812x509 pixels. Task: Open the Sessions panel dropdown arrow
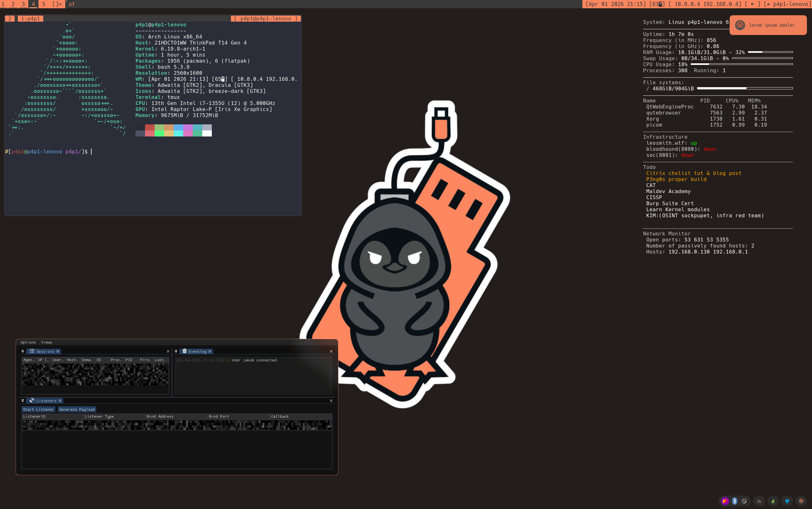pos(23,351)
